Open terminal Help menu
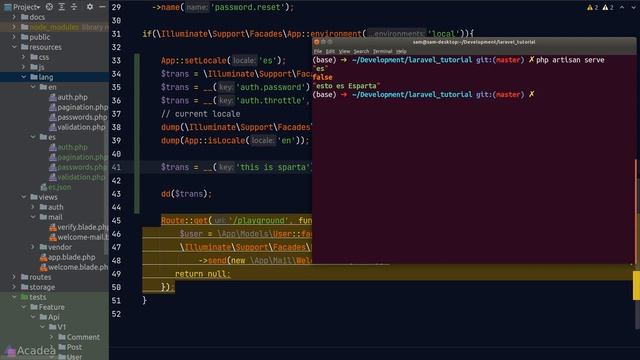 401,51
